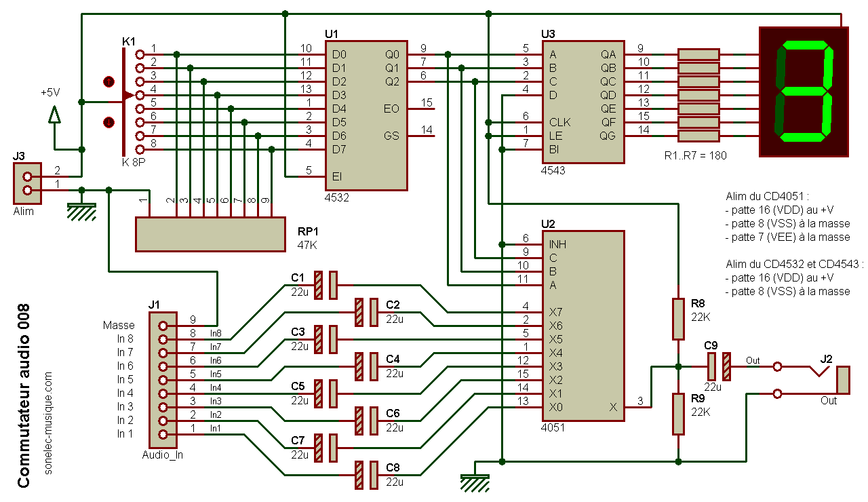This screenshot has height=502, width=868.
Task: Click the J2 Out jack connector
Action: click(844, 380)
